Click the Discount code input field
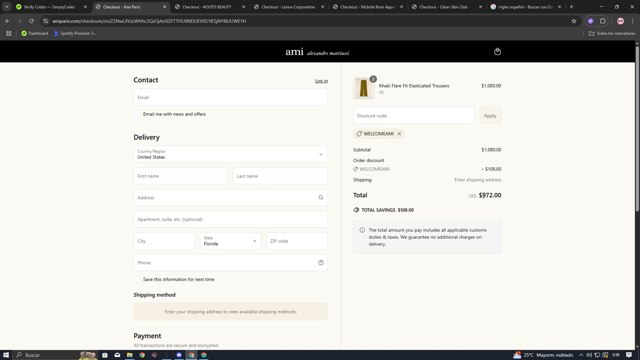 pyautogui.click(x=414, y=116)
